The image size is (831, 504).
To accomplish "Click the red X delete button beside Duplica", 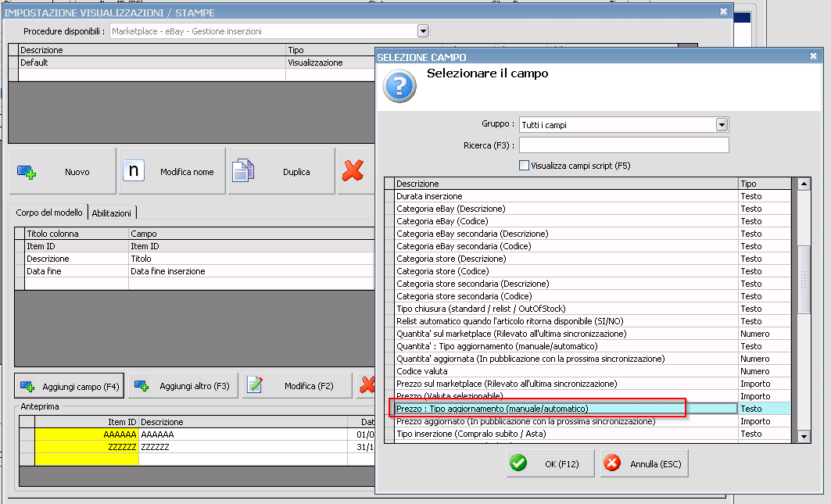I will 353,170.
